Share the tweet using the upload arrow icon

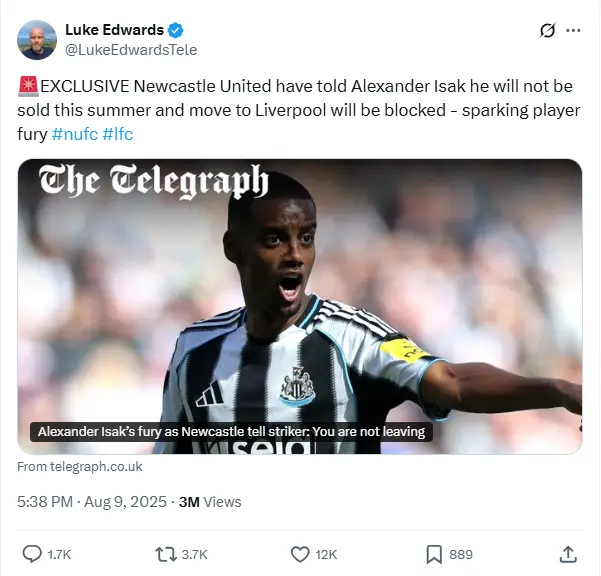pos(568,554)
